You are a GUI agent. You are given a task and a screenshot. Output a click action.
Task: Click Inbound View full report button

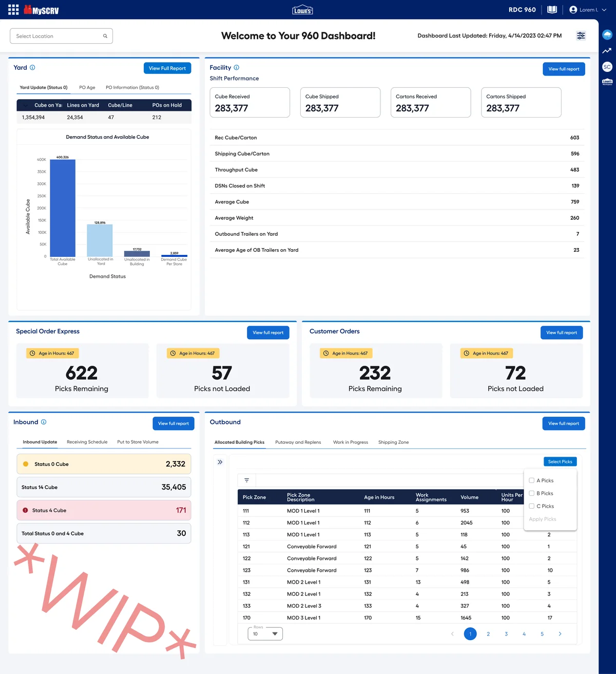coord(174,423)
